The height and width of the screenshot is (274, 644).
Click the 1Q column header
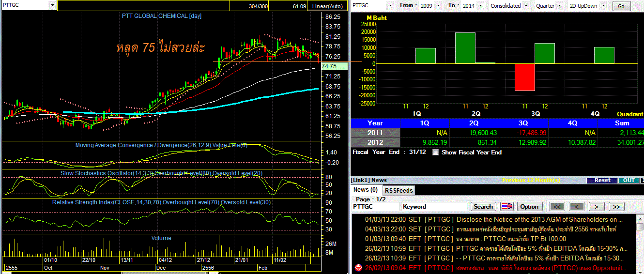(x=425, y=123)
